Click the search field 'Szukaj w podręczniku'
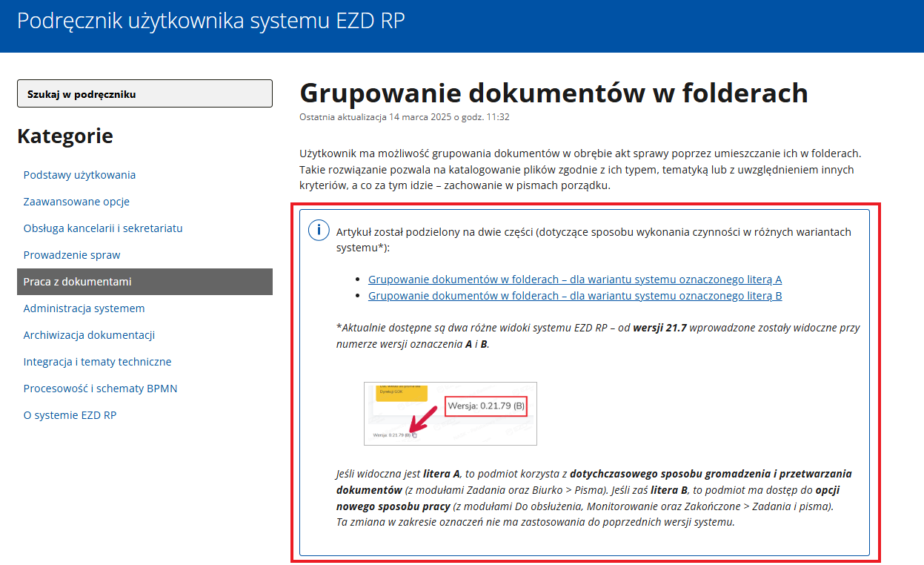Image resolution: width=924 pixels, height=565 pixels. pyautogui.click(x=144, y=94)
